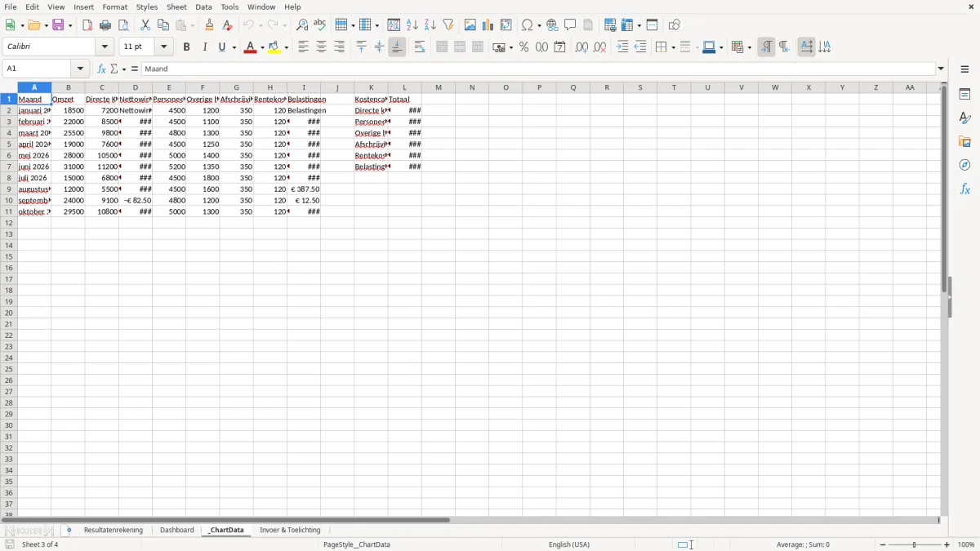This screenshot has width=980, height=551.
Task: Click Insert Image icon
Action: coord(470,25)
